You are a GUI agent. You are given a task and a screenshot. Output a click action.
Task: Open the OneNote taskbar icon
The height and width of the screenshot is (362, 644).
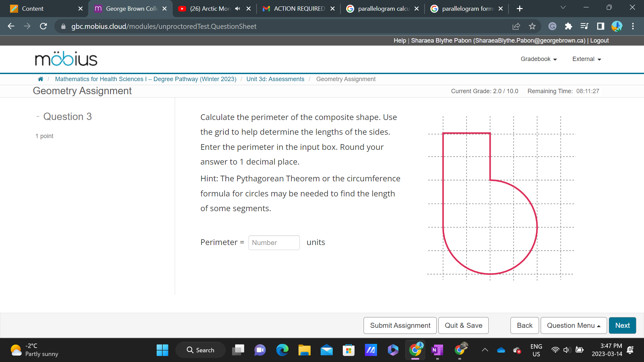437,350
